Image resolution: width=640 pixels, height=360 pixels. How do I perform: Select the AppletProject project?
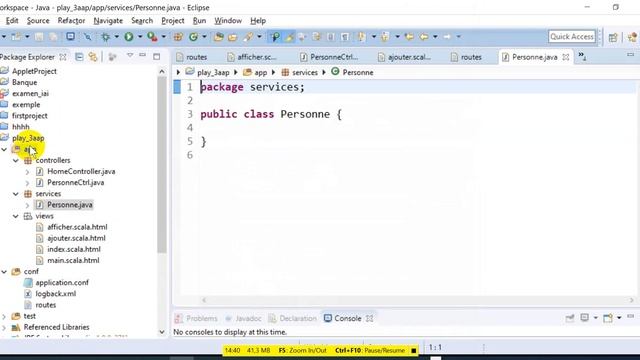point(34,71)
